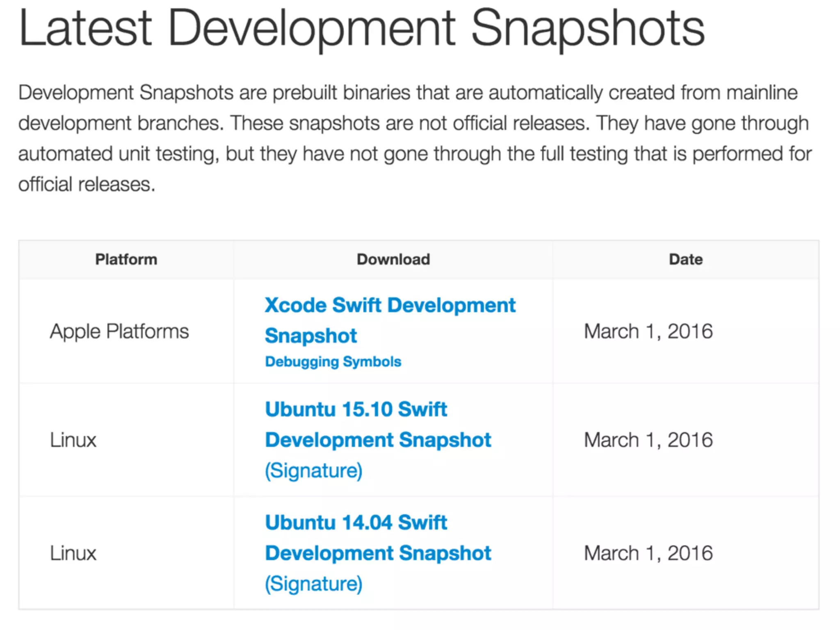The width and height of the screenshot is (840, 630).
Task: Click the Latest Development Snapshots heading
Action: tap(361, 29)
